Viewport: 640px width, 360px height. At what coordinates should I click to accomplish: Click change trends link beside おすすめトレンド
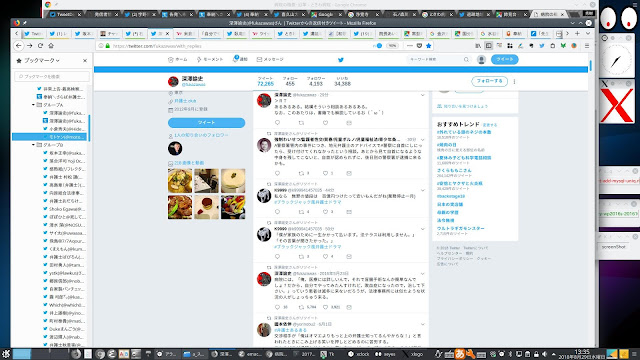tap(490, 125)
